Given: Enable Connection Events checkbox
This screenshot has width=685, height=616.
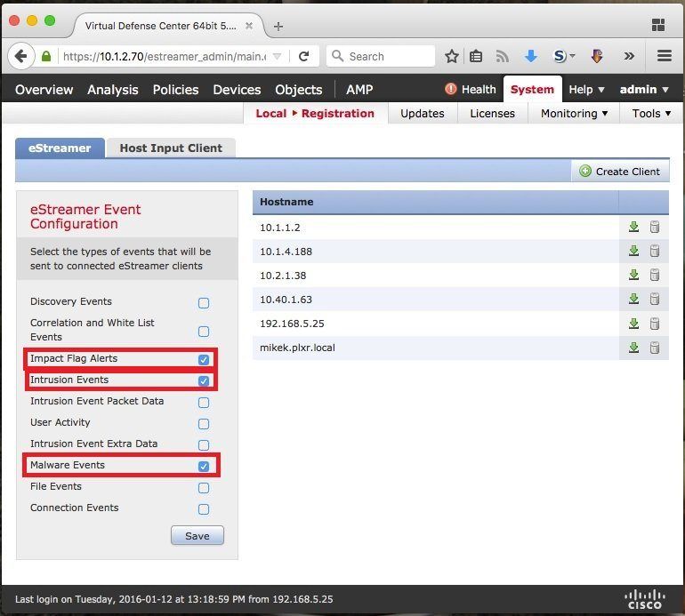Looking at the screenshot, I should tap(204, 509).
